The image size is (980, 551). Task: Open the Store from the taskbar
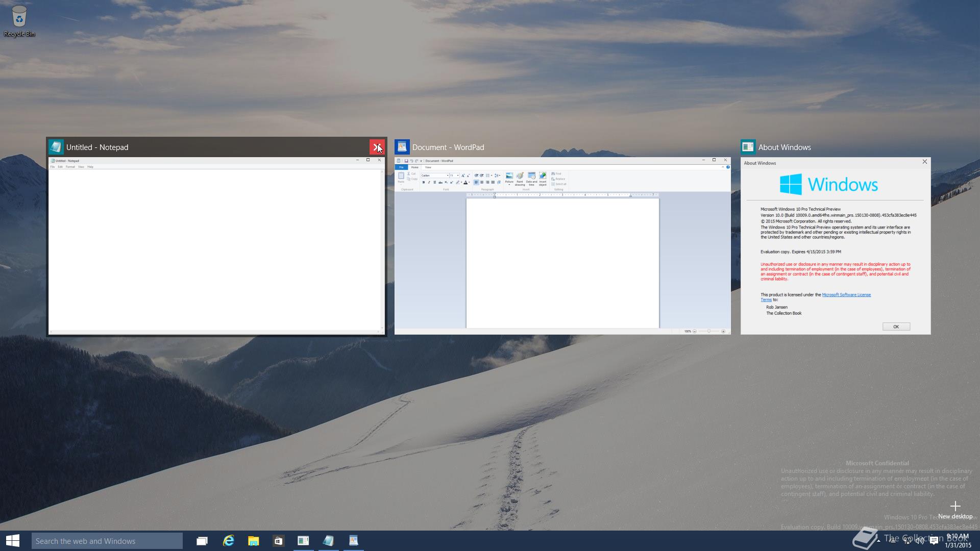[x=278, y=541]
